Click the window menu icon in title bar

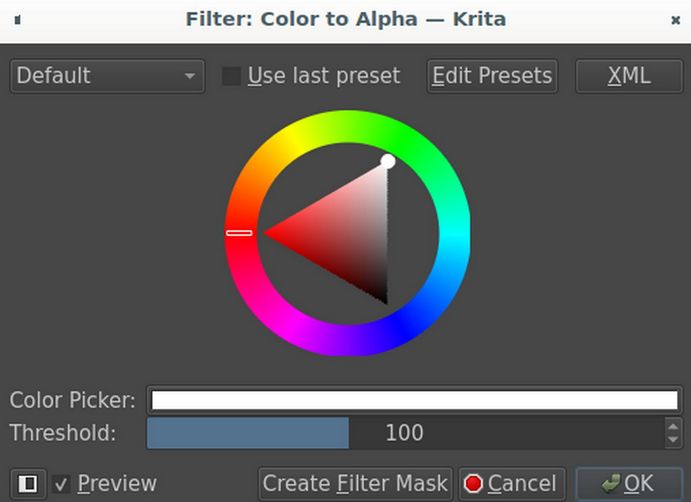(x=18, y=19)
